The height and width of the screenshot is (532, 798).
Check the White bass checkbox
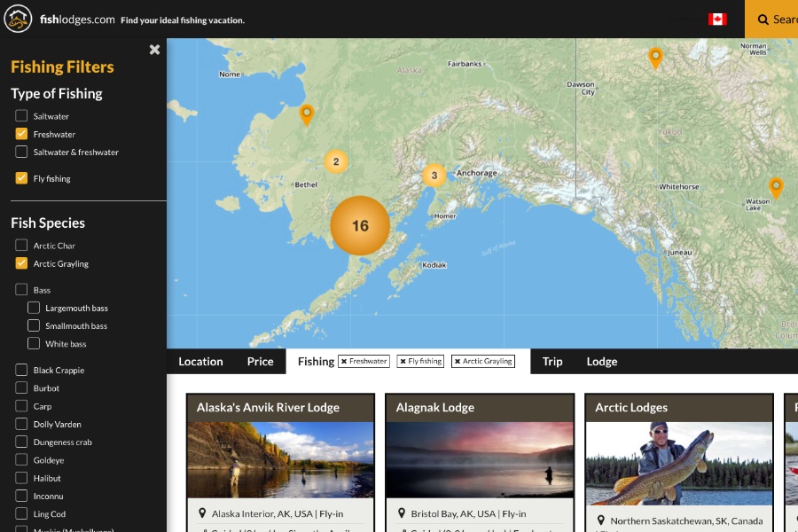(34, 343)
